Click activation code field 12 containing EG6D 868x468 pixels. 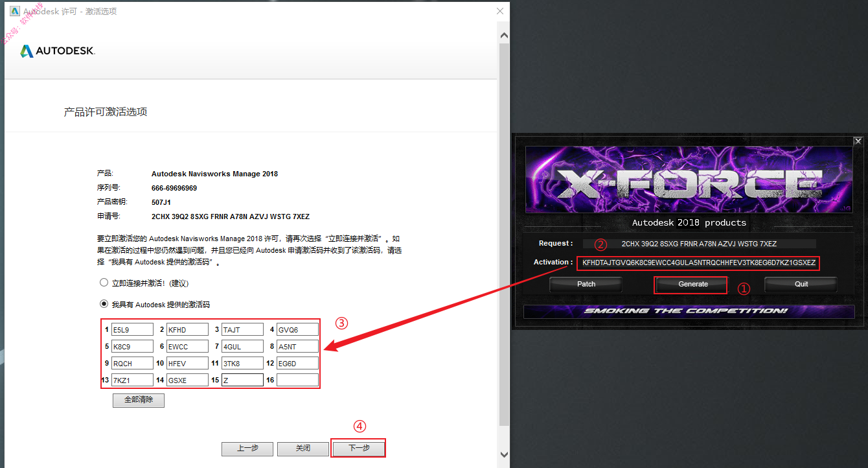click(297, 363)
